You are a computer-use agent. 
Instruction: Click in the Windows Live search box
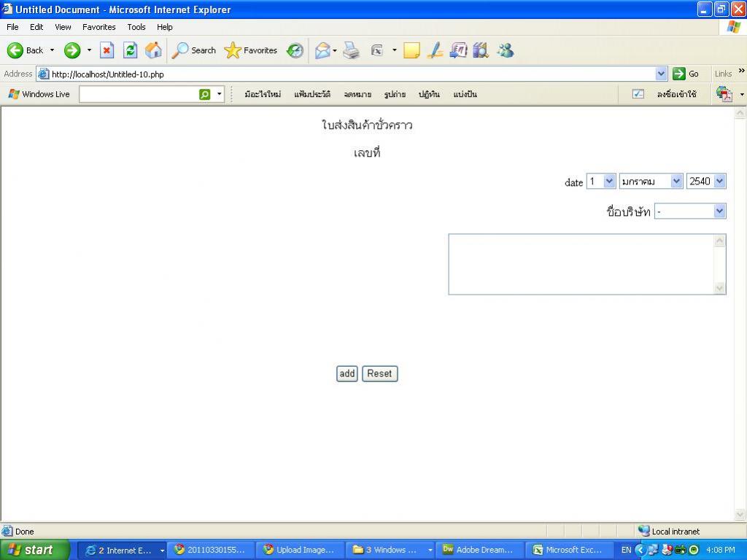[x=139, y=94]
